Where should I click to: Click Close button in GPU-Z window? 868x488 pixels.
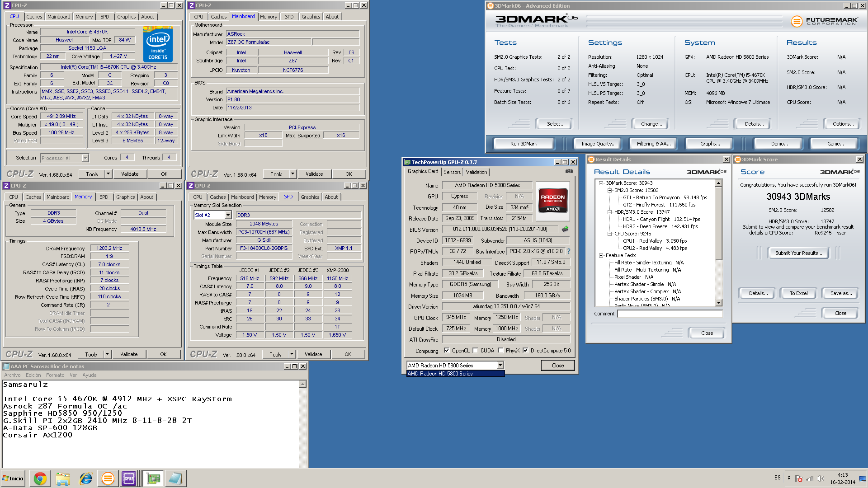click(x=557, y=366)
